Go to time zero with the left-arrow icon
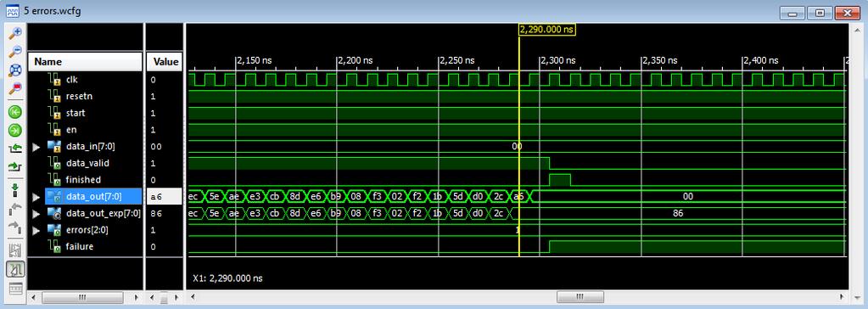Image resolution: width=868 pixels, height=309 pixels. (x=15, y=111)
